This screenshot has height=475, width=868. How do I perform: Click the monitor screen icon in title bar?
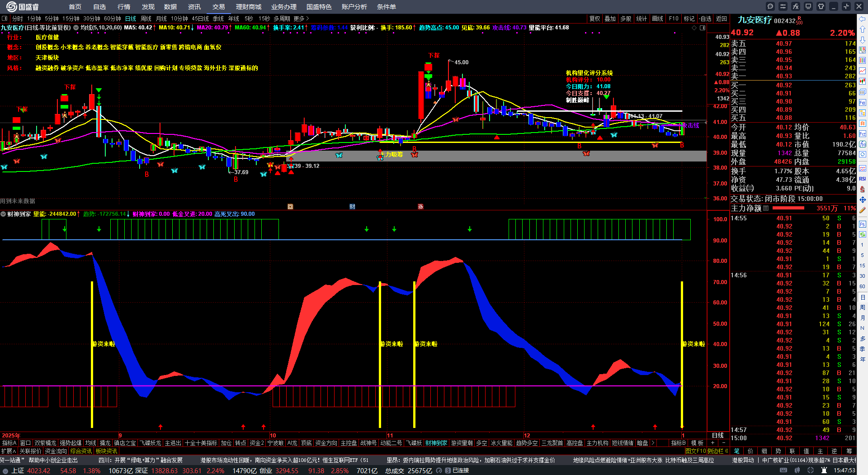pyautogui.click(x=808, y=6)
